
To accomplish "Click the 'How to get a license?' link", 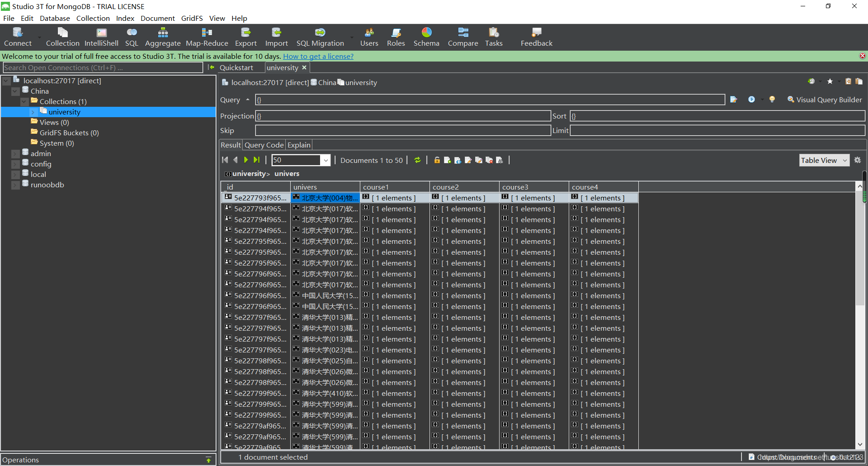I will click(x=318, y=56).
